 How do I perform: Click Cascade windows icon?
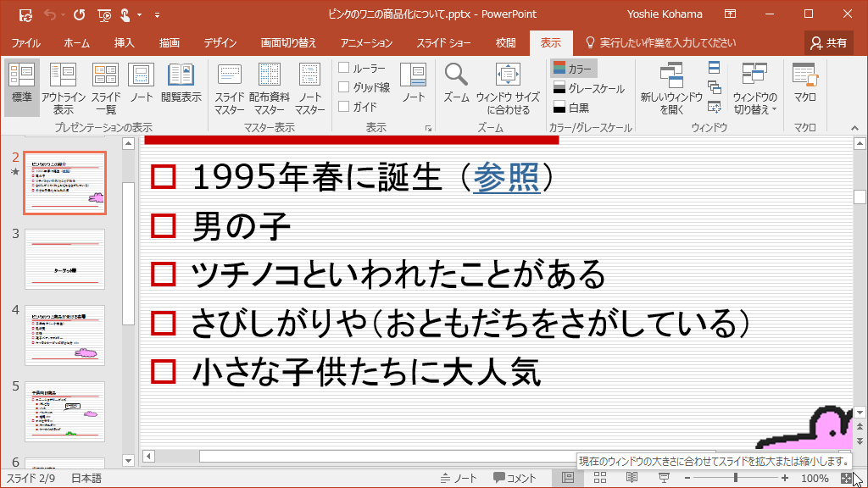point(714,87)
